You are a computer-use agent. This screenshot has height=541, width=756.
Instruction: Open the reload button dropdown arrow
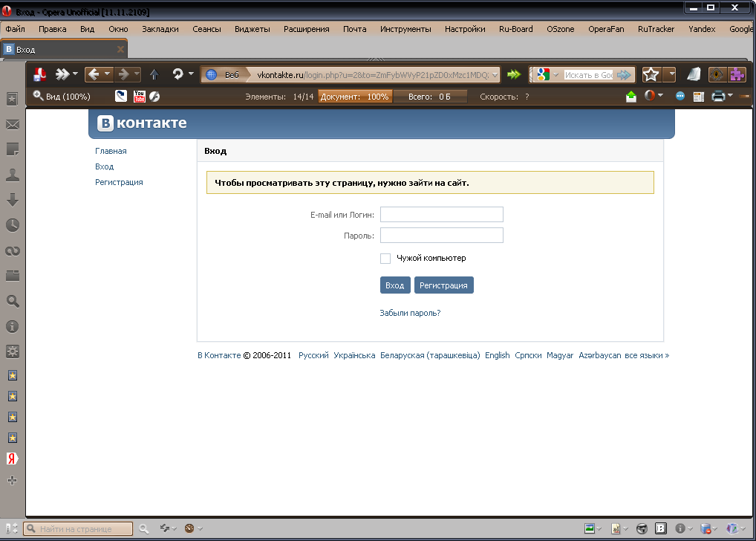(x=191, y=74)
